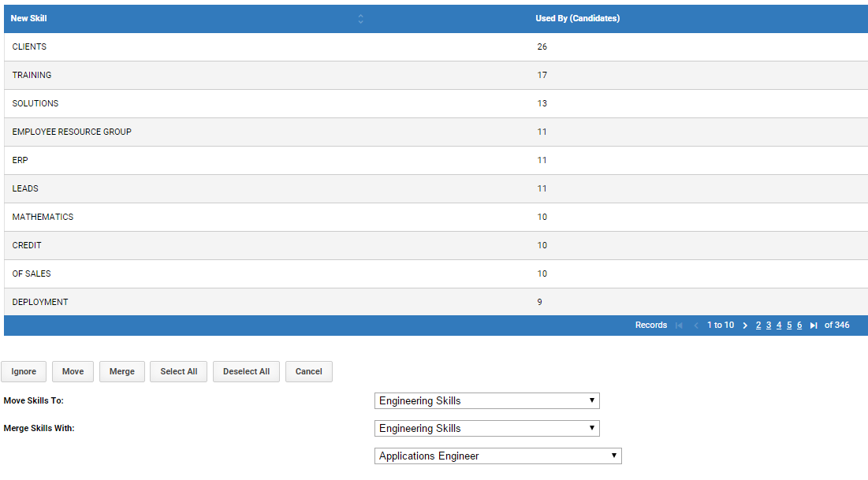
Task: Click the 'Move Skills To:' label
Action: pos(34,401)
